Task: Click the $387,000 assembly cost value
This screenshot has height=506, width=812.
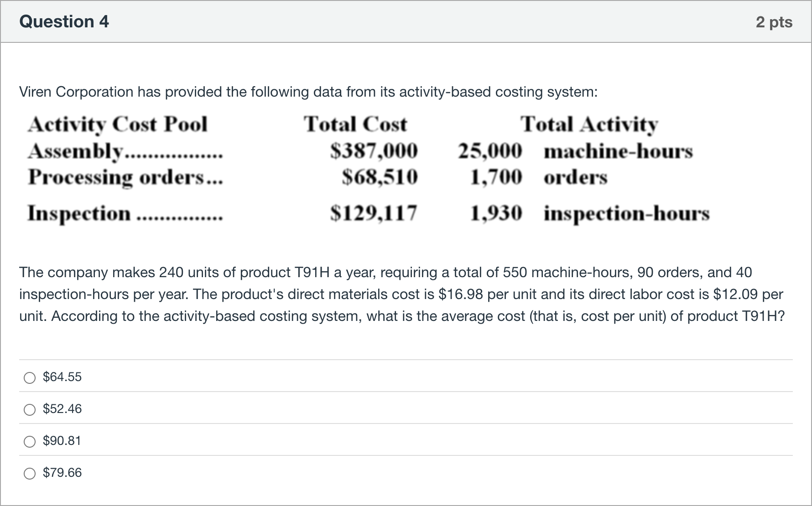Action: 374,151
